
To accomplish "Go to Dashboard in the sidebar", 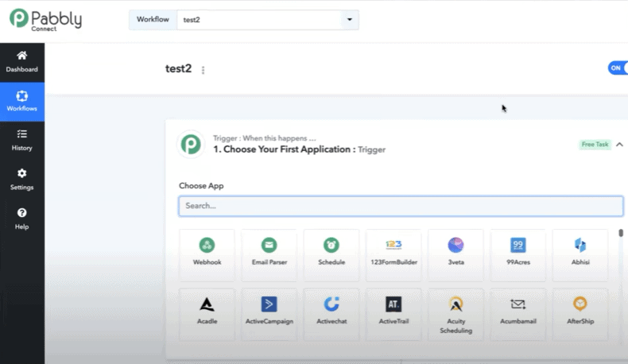I will 22,62.
